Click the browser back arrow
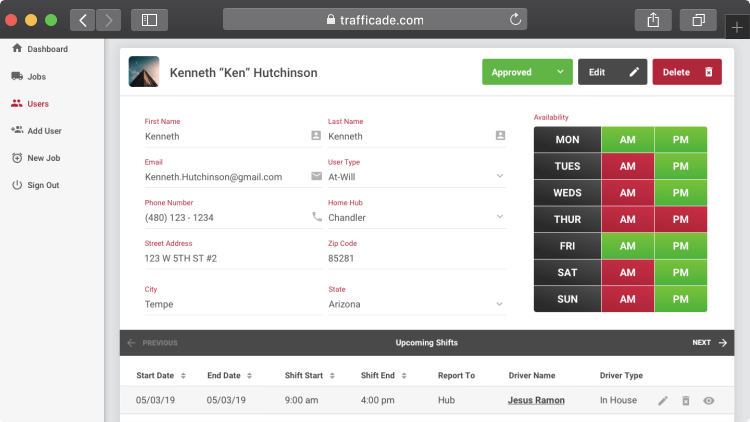This screenshot has height=422, width=750. pos(82,19)
